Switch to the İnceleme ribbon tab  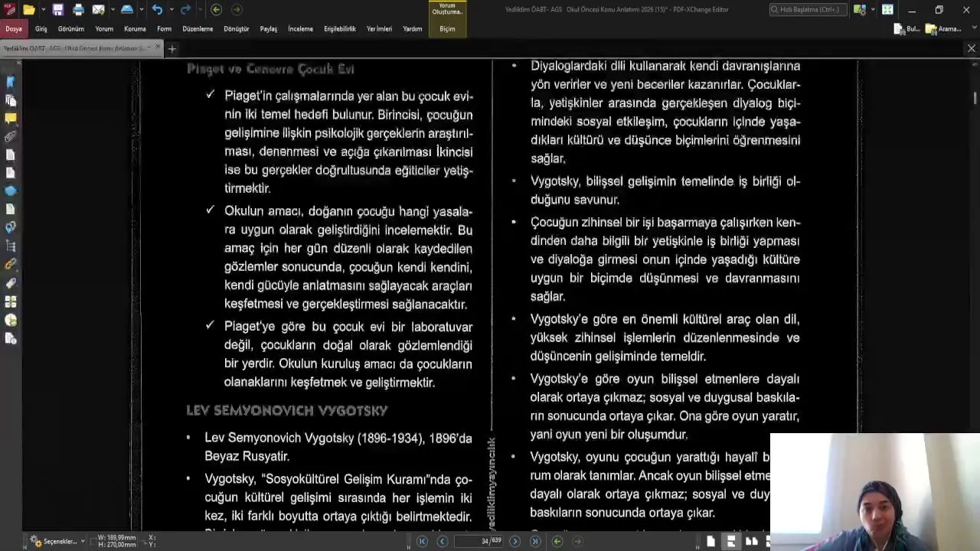[300, 29]
